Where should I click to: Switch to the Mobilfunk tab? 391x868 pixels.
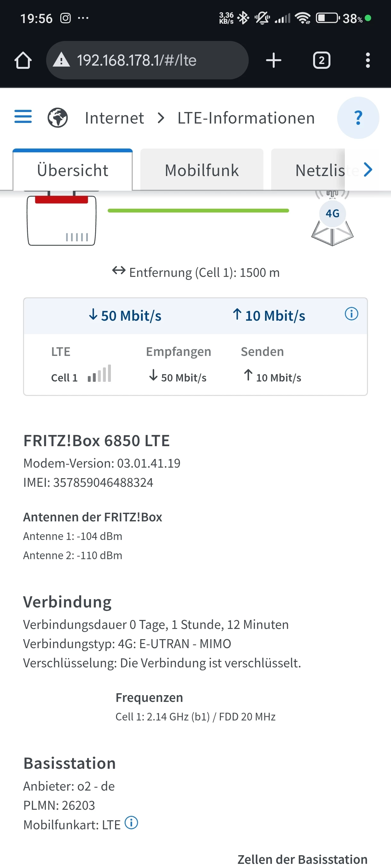[202, 170]
